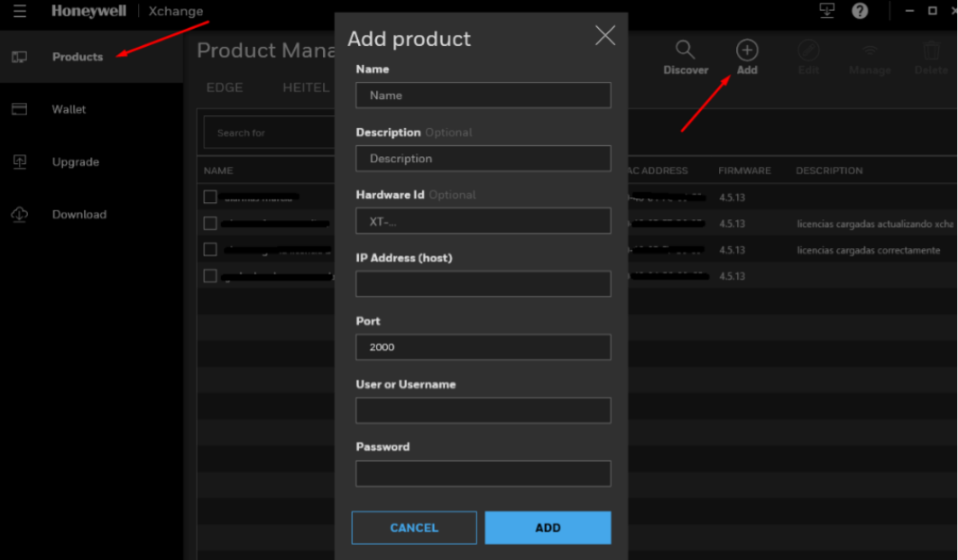Tick the checkbox of row 'licencias cargadas correctamente'

pyautogui.click(x=210, y=249)
